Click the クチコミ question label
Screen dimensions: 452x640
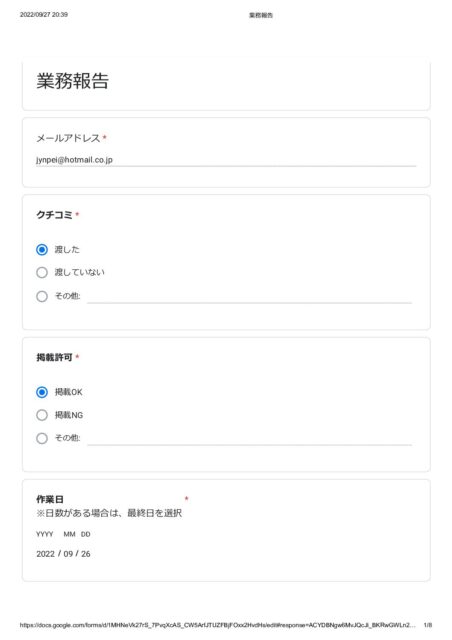(x=54, y=215)
